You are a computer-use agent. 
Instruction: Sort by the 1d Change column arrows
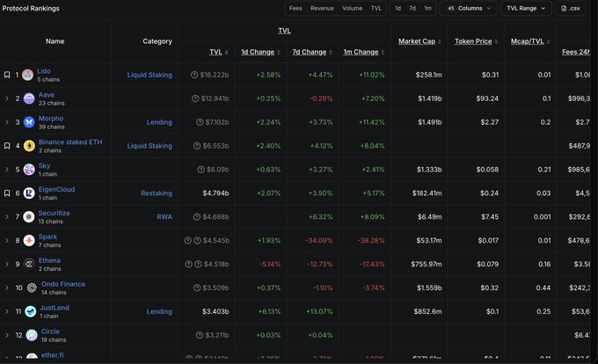pyautogui.click(x=279, y=52)
